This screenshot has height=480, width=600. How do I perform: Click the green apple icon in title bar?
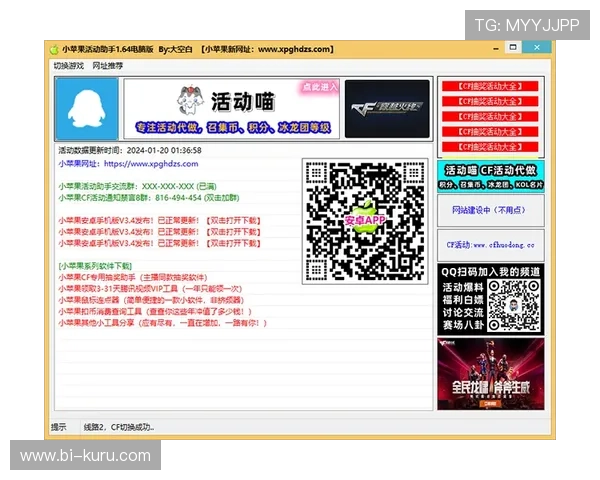click(54, 49)
